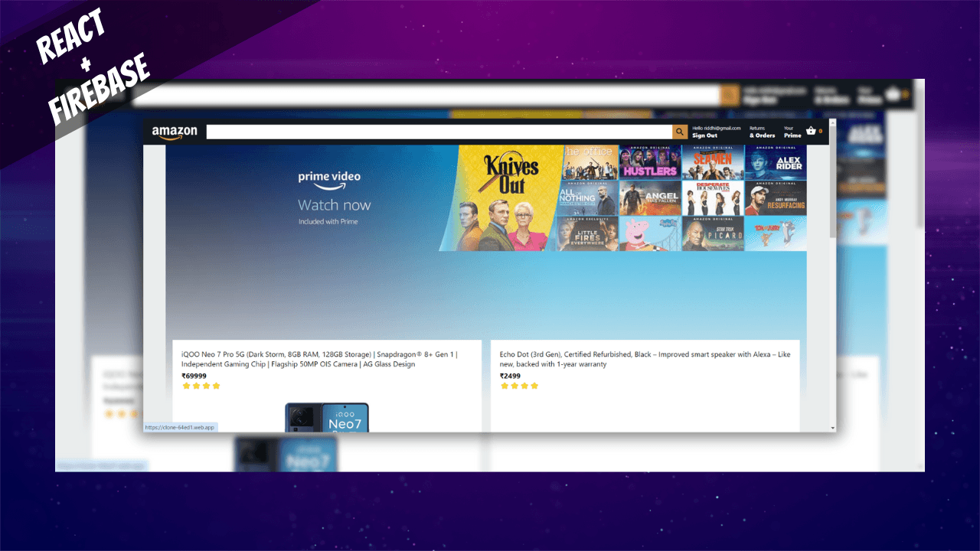
Task: Open Returns & Orders
Action: pyautogui.click(x=762, y=132)
